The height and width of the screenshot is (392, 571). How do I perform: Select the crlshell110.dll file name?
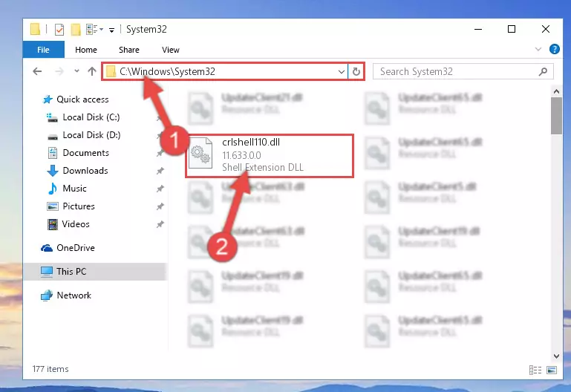251,143
